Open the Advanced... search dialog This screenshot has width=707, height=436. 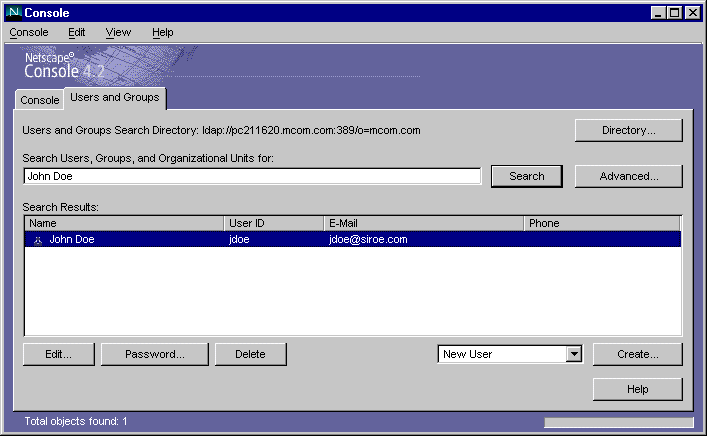pos(629,176)
